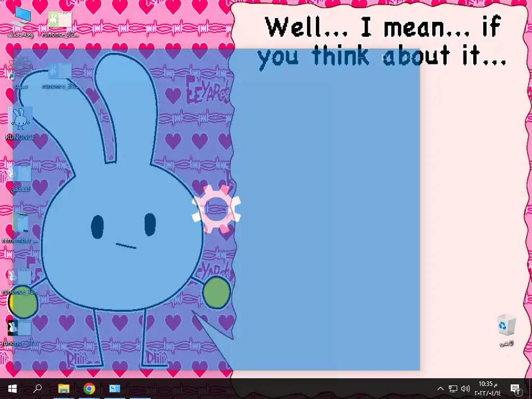Open the clock showing 10:35

[x=487, y=389]
